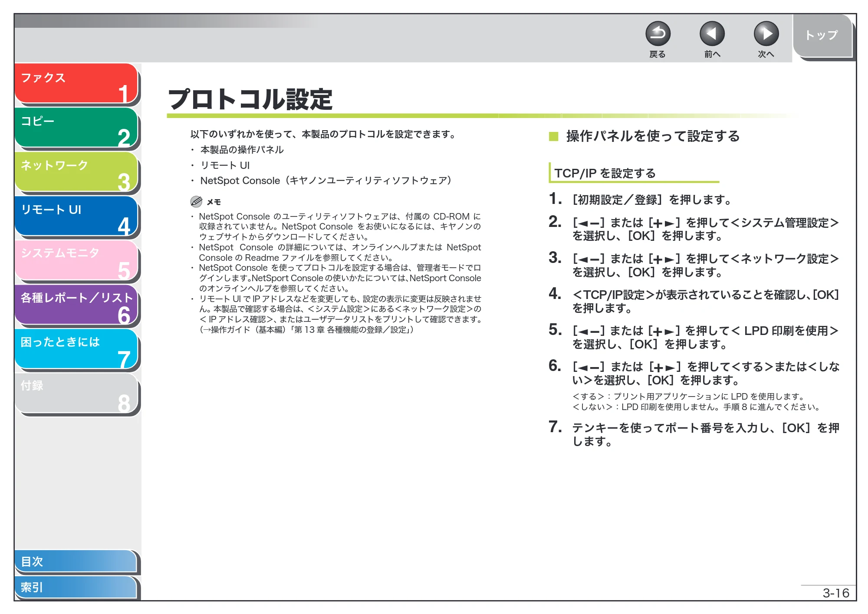Click step 5 text about LPD 印刷を使用
This screenshot has height=614, width=868.
[706, 337]
